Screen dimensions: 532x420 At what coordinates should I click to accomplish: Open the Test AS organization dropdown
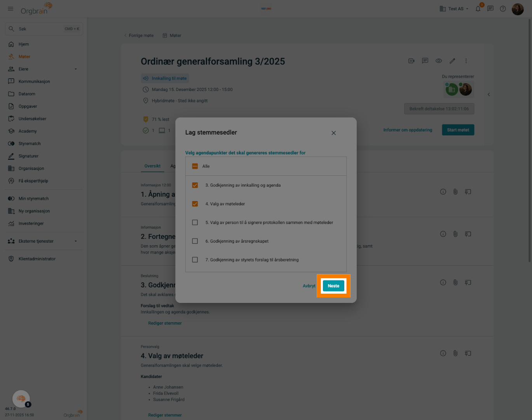[454, 9]
